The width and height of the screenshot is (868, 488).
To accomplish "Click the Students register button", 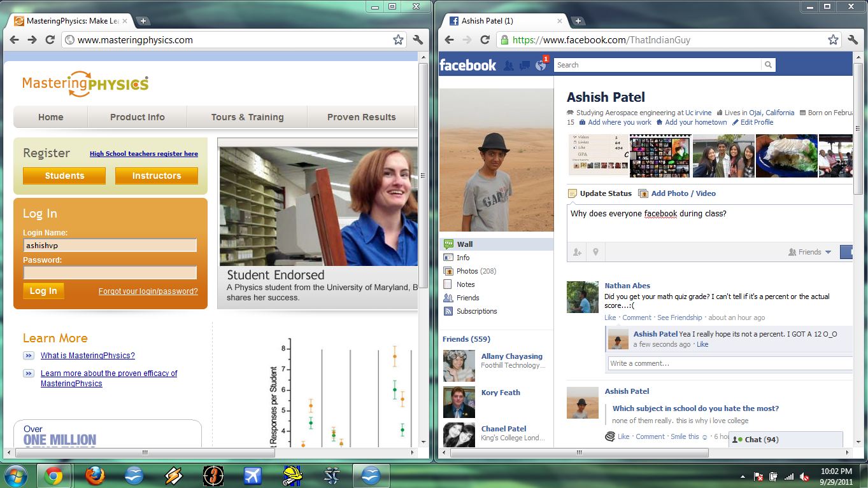I will click(64, 176).
